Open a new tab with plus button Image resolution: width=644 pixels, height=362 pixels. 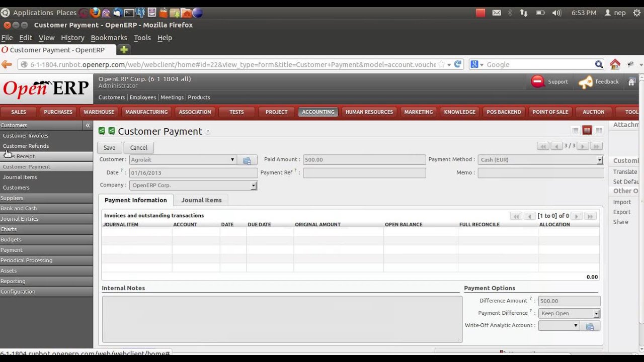tap(124, 50)
